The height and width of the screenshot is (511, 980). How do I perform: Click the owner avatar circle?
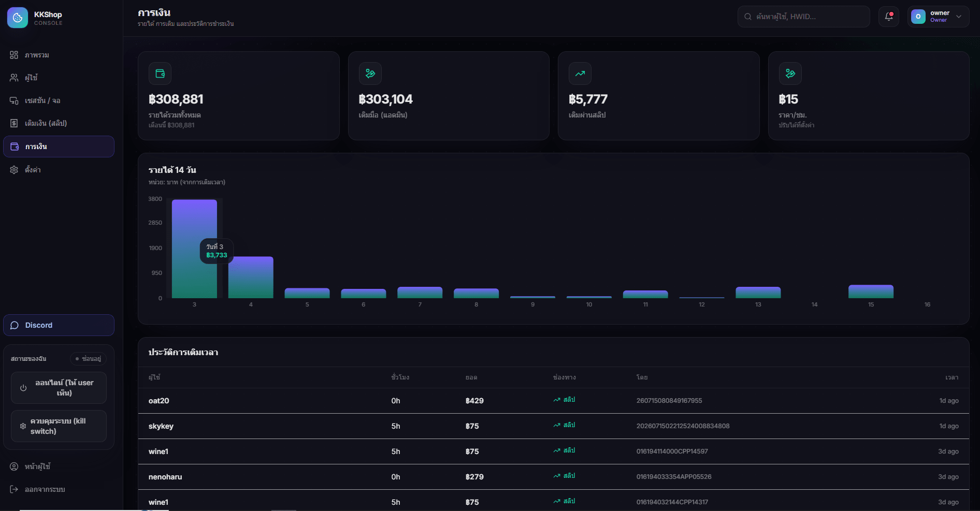918,17
